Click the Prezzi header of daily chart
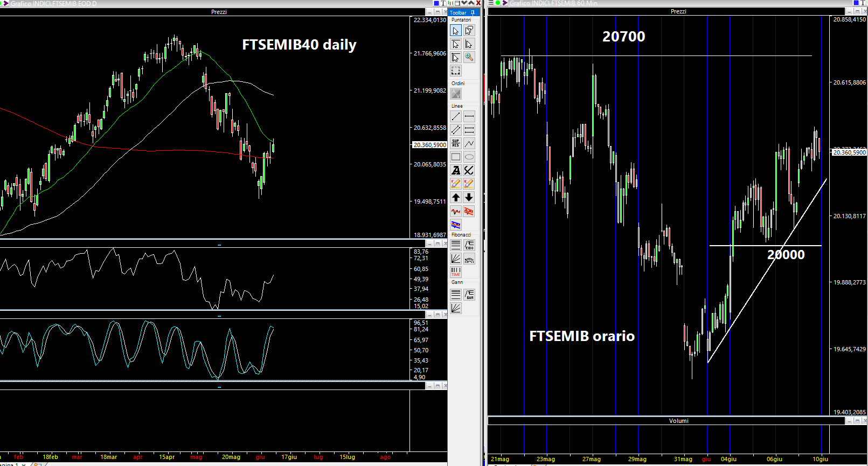This screenshot has width=868, height=466. [219, 12]
